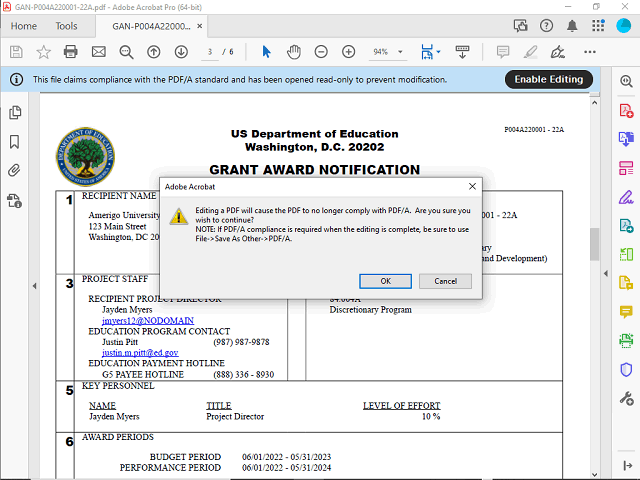
Task: Collapse the right tools pane arrow
Action: coord(606,273)
